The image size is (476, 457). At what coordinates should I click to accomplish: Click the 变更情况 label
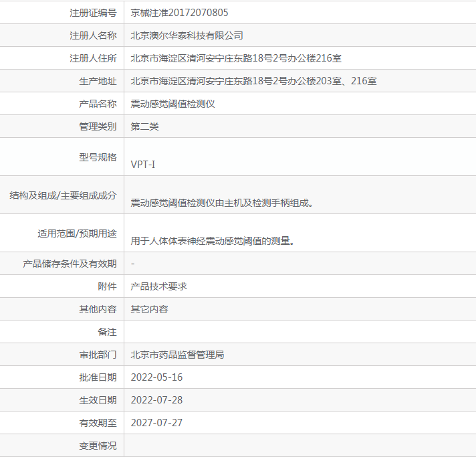pos(98,446)
